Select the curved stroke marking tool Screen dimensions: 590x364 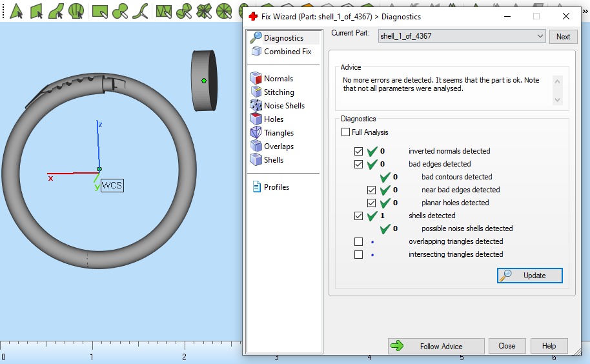tap(140, 11)
